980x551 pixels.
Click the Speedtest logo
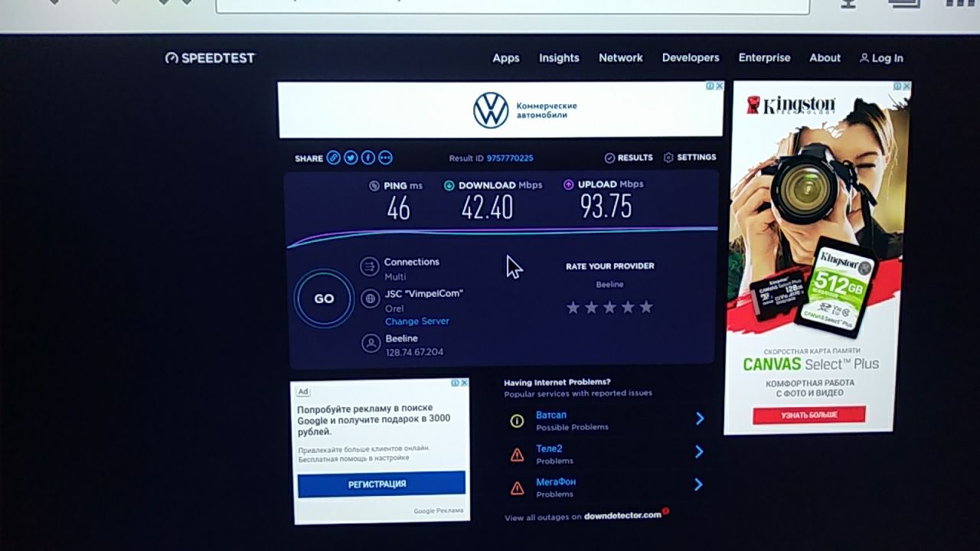coord(210,58)
